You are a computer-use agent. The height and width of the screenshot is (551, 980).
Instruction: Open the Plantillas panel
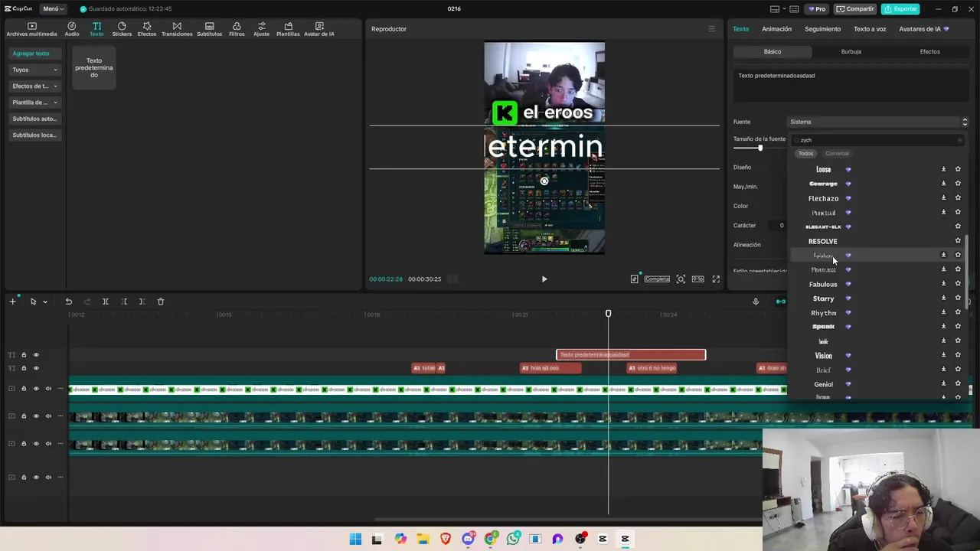[288, 29]
